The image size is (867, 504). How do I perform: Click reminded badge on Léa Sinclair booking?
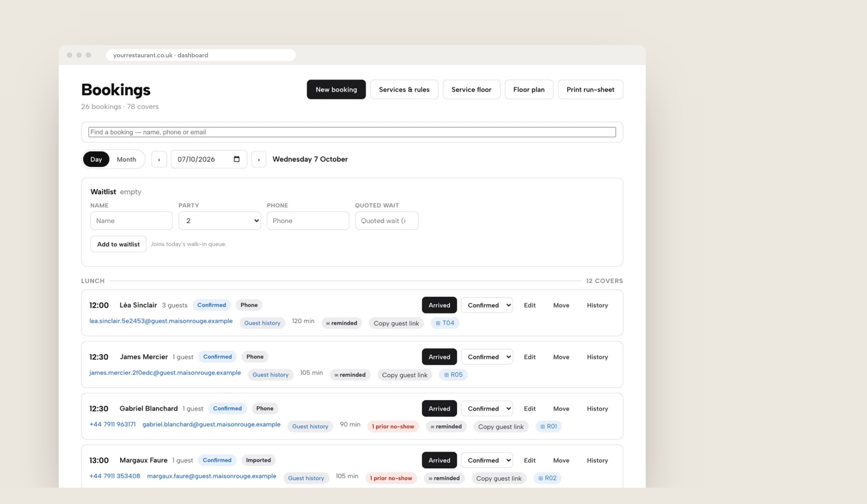(x=341, y=323)
